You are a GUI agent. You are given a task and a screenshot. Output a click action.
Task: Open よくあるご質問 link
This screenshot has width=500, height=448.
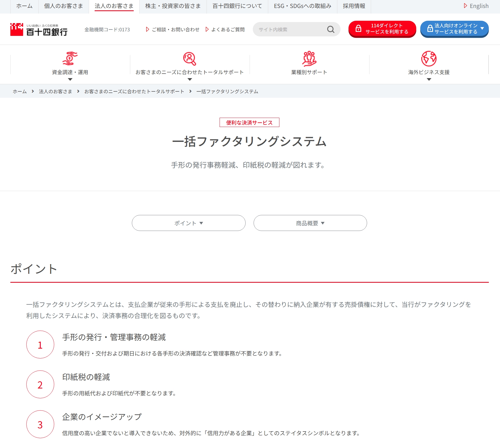pos(228,29)
